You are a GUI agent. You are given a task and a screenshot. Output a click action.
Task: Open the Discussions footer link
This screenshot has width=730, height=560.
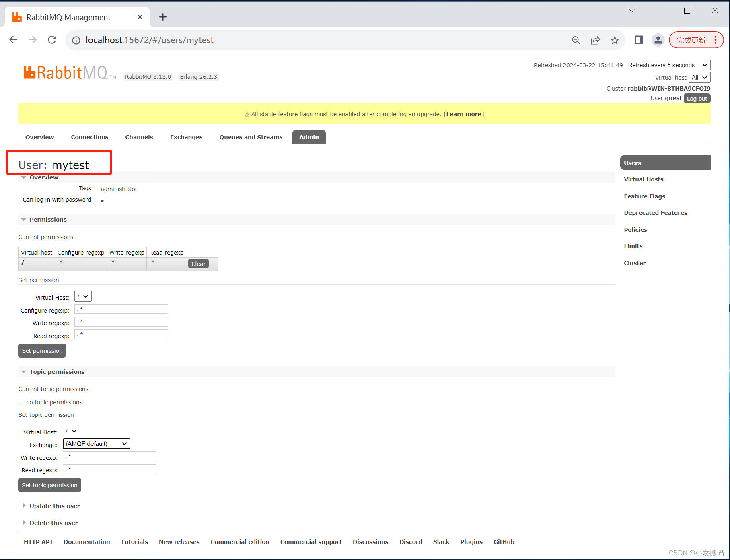click(370, 542)
